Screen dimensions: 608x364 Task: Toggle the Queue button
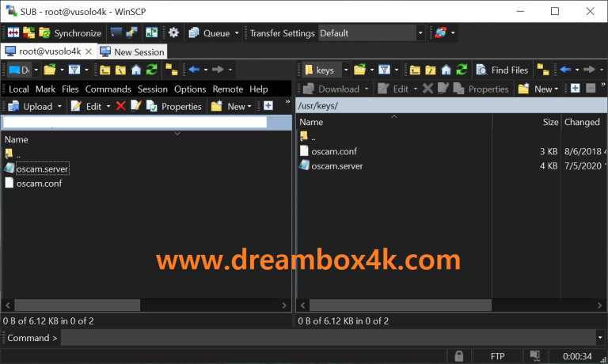point(209,33)
